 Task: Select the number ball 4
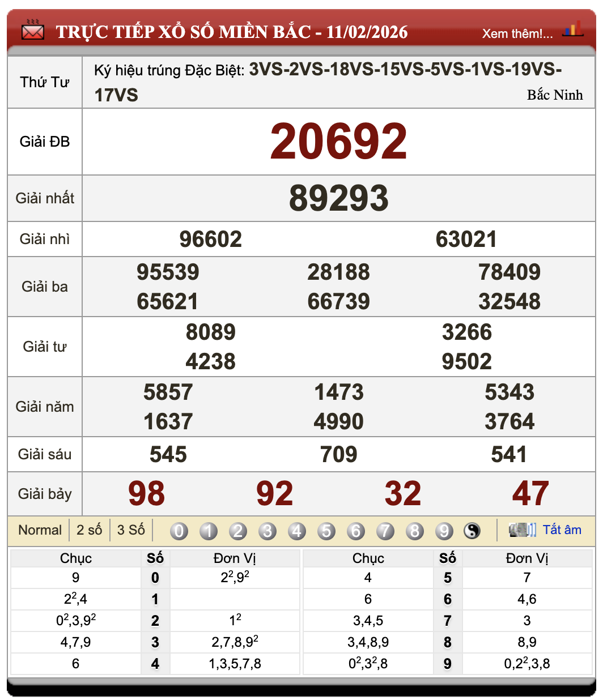coord(297,531)
